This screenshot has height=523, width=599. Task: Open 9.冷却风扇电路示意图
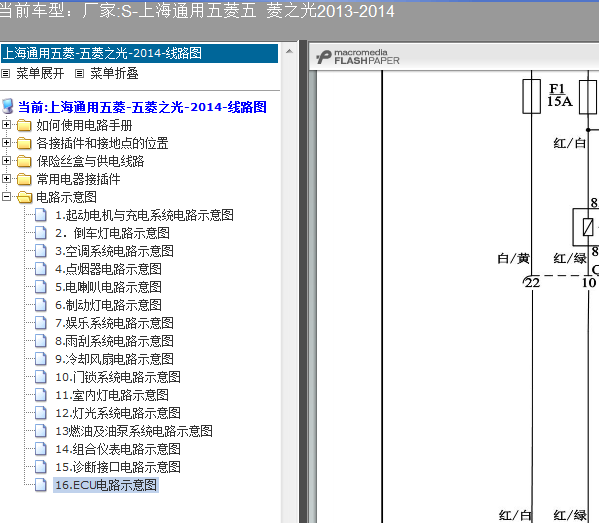click(114, 359)
